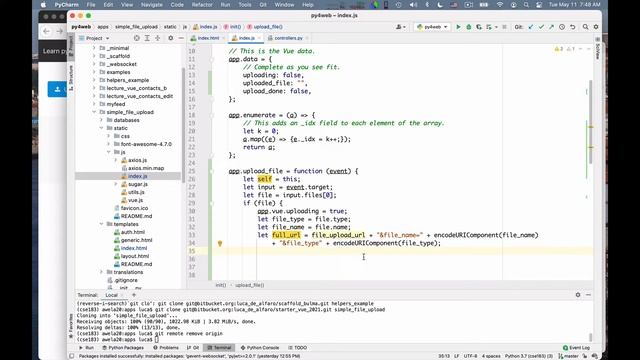
Task: Open the Navigate menu
Action: tap(151, 5)
